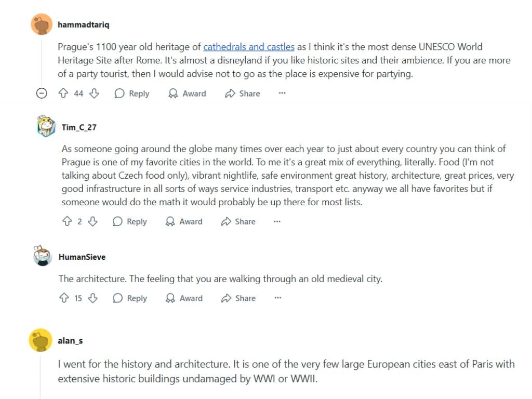Open Tim_C_27's avatar profile picture
532x399 pixels.
(x=46, y=126)
